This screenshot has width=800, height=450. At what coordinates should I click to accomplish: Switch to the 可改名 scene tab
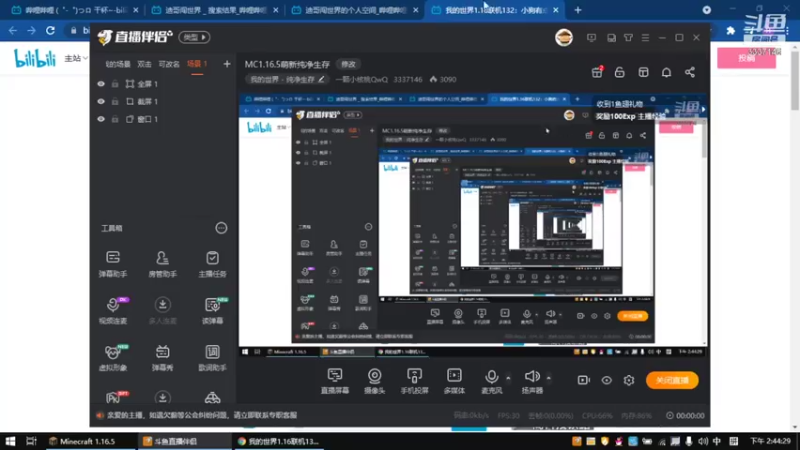169,64
